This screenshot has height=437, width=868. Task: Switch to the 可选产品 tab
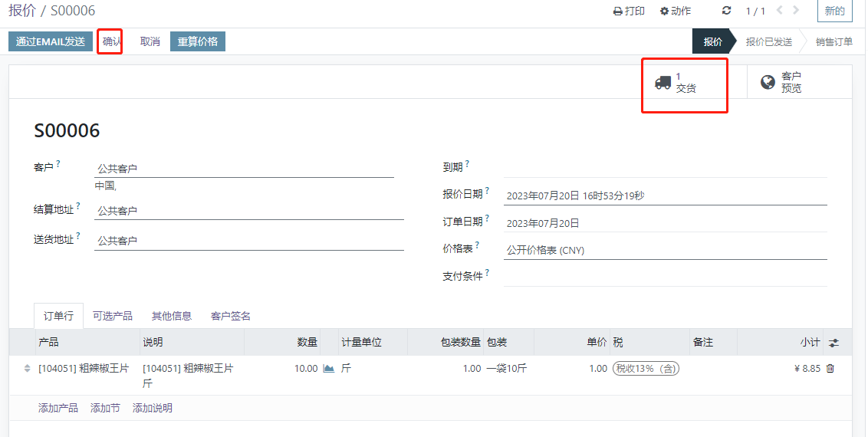pyautogui.click(x=113, y=316)
